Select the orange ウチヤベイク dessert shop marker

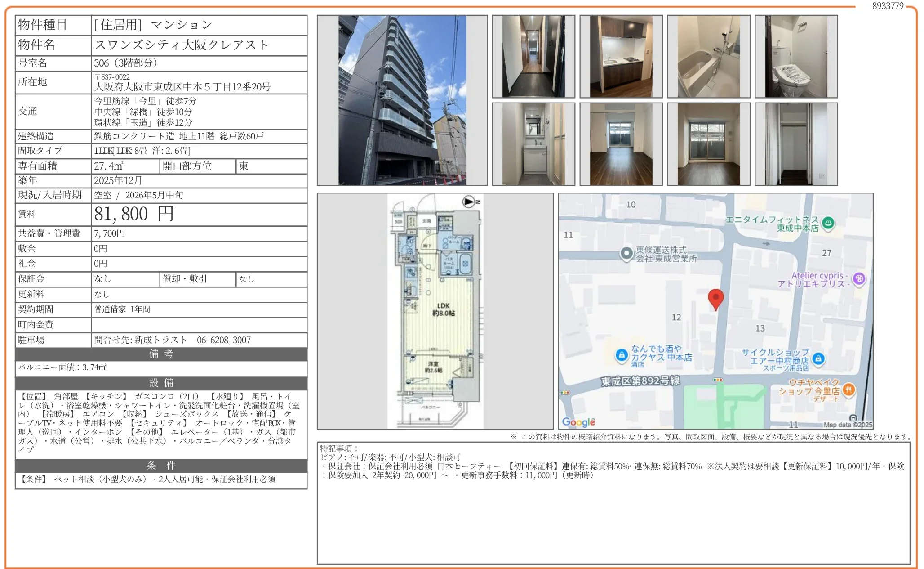coord(848,390)
